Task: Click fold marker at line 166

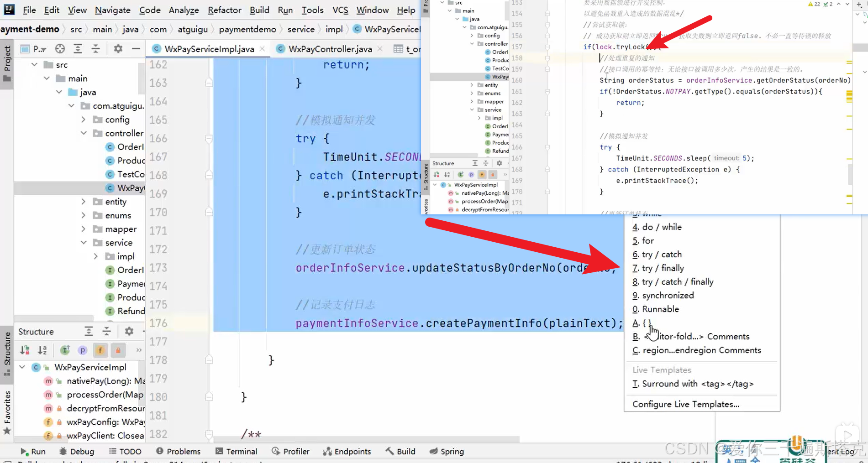Action: click(x=209, y=138)
